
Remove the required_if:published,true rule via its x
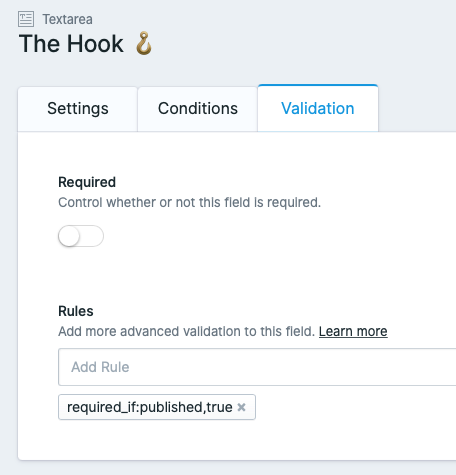pos(241,407)
